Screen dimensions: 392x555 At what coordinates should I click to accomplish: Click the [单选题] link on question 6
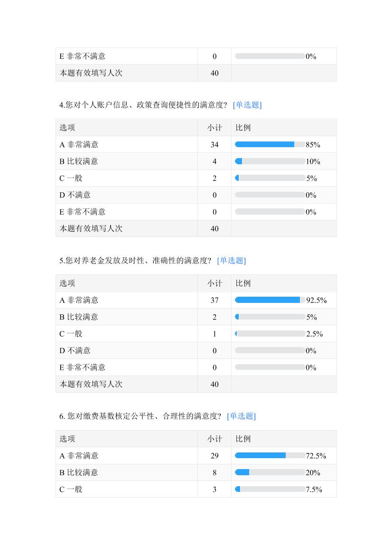click(241, 416)
